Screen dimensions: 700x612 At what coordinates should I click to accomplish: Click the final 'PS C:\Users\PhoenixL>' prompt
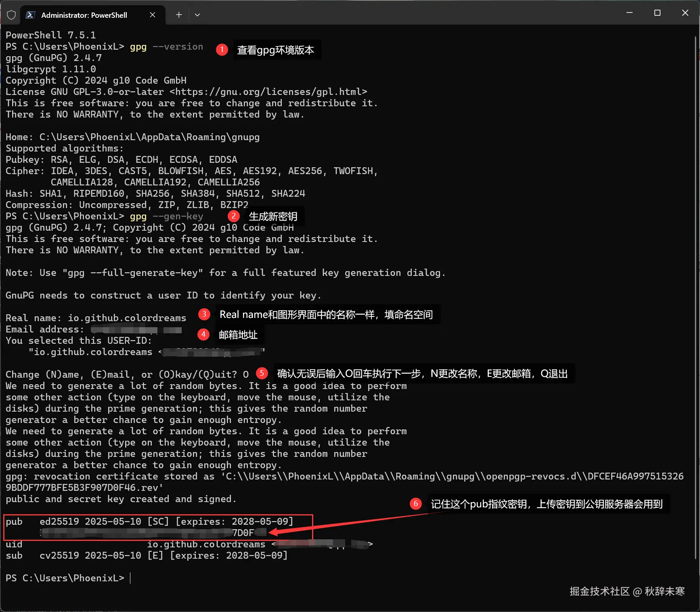(x=65, y=578)
